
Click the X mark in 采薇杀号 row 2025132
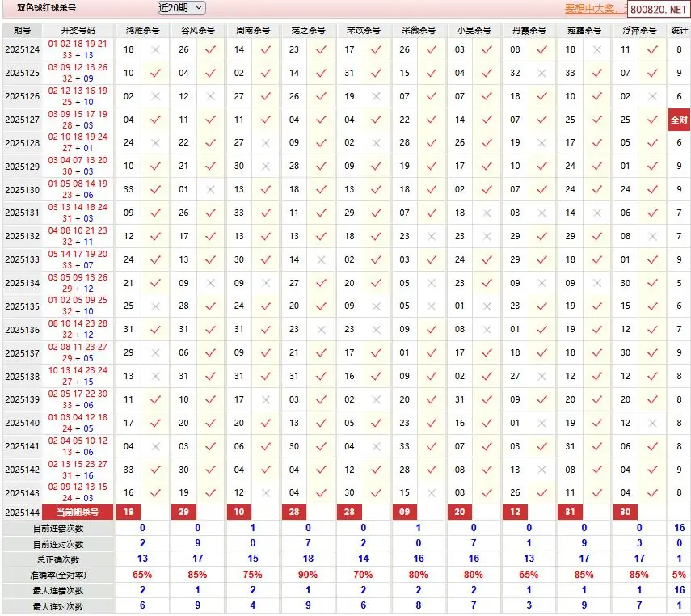[x=432, y=237]
